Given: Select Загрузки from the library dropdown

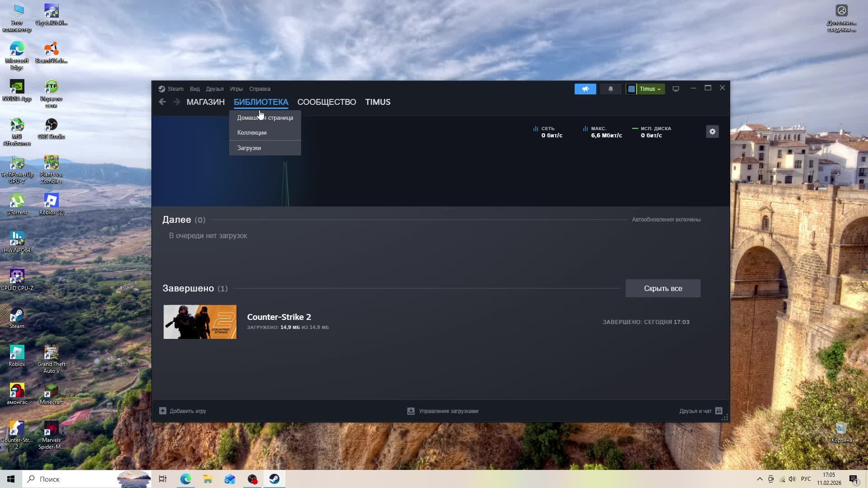Looking at the screenshot, I should click(249, 148).
